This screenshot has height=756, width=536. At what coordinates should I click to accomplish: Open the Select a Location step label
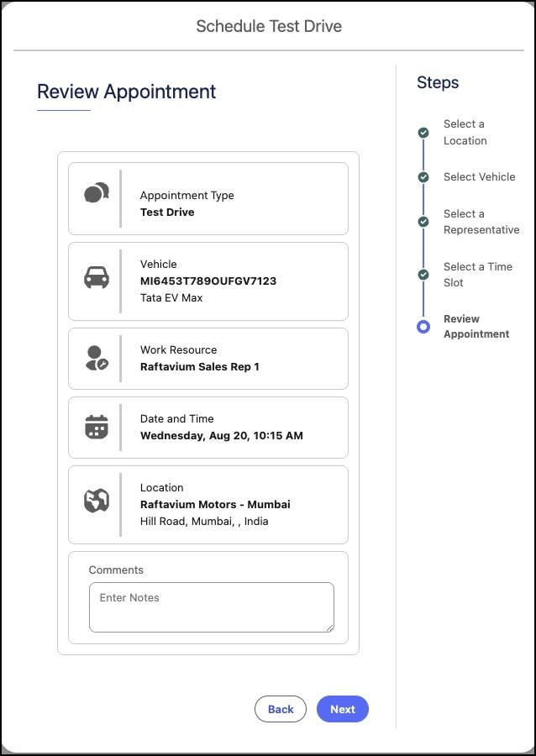[465, 133]
